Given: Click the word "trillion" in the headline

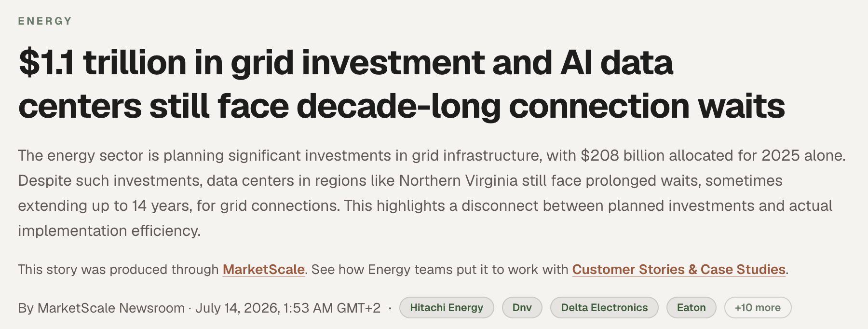Looking at the screenshot, I should (x=135, y=63).
